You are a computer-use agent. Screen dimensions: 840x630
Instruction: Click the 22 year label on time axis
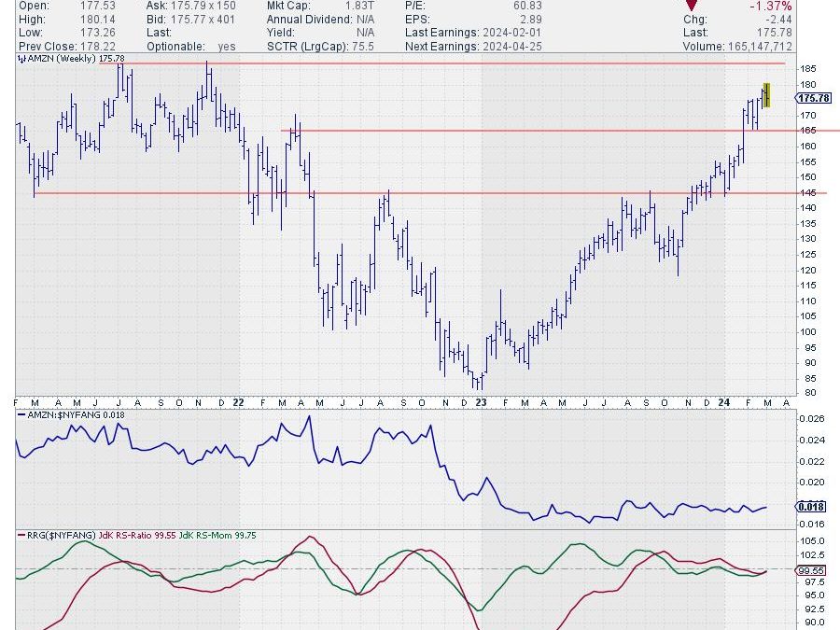coord(238,402)
